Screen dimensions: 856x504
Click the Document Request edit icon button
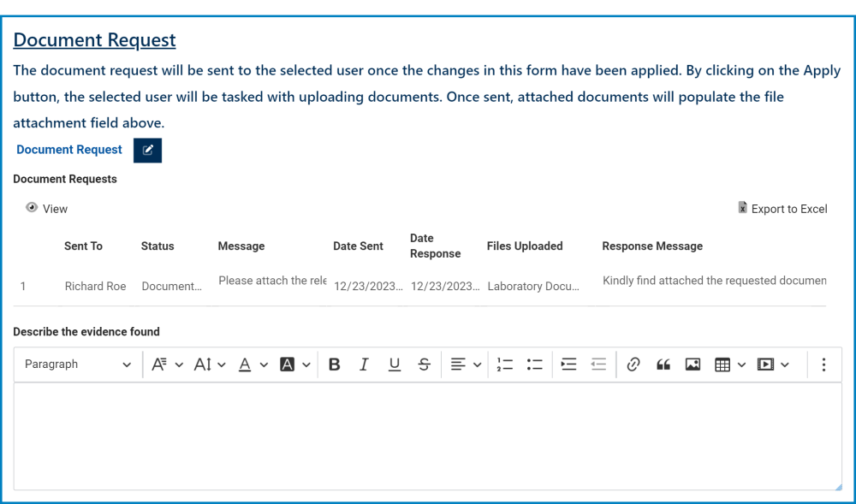(147, 150)
